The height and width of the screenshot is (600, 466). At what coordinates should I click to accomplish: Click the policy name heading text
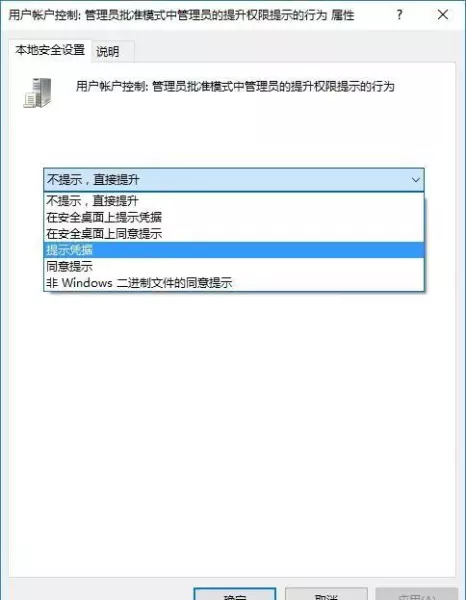pyautogui.click(x=235, y=86)
